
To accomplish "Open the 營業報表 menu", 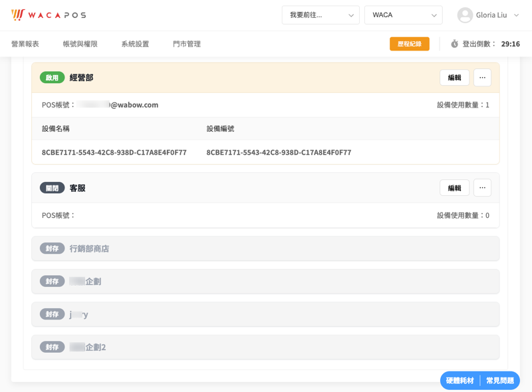I will [25, 44].
